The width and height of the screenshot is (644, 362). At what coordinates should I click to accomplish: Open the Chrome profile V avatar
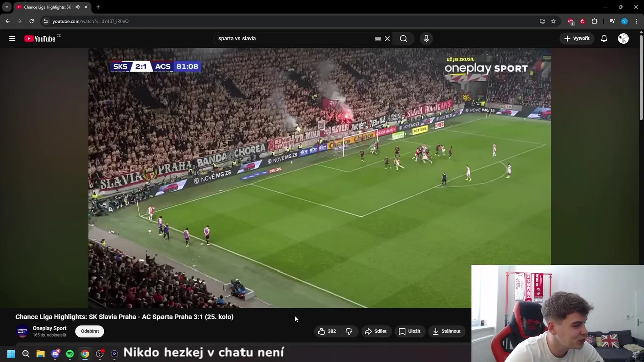[x=624, y=21]
